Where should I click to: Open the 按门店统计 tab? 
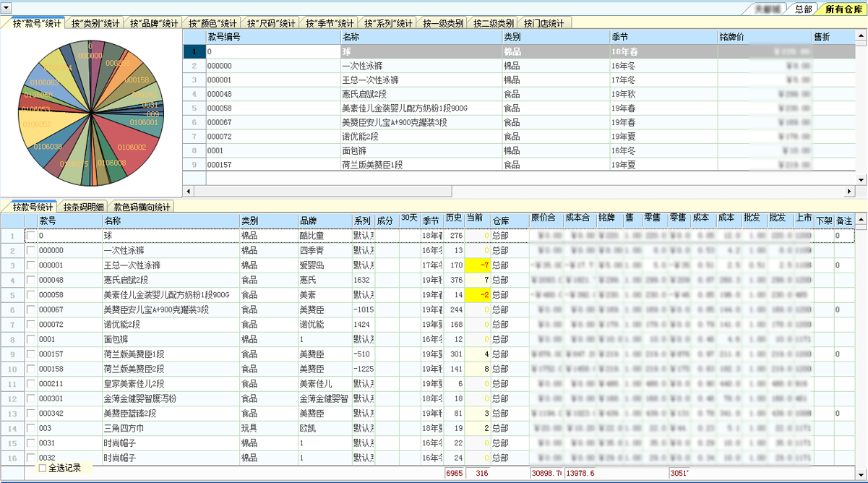coord(546,22)
